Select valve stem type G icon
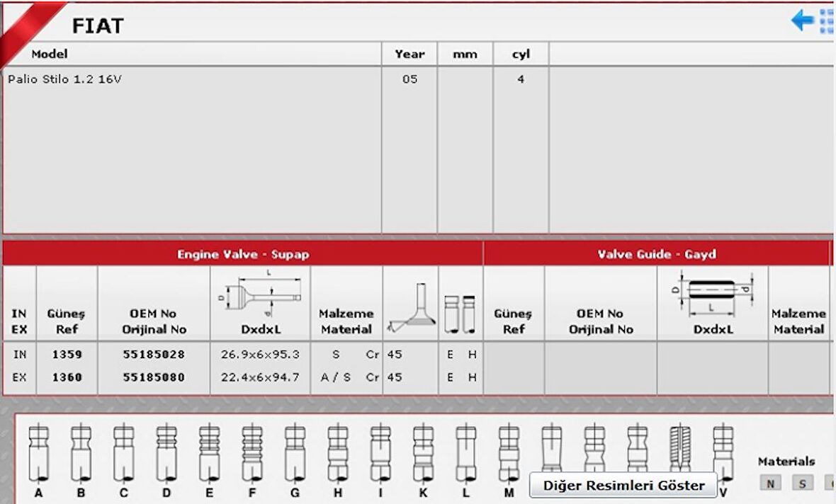836x504 pixels. (295, 453)
